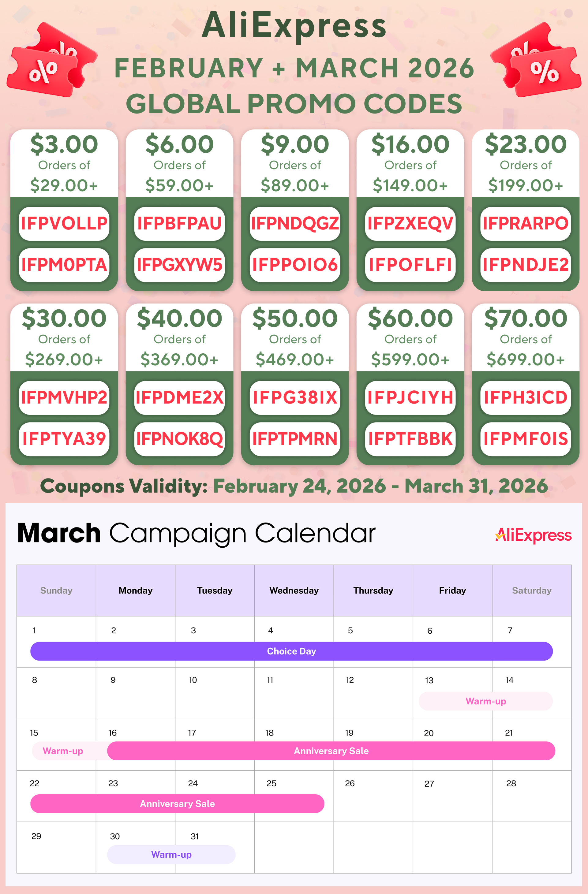This screenshot has height=894, width=588.
Task: Click the left red percent coupon icon
Action: tap(51, 61)
